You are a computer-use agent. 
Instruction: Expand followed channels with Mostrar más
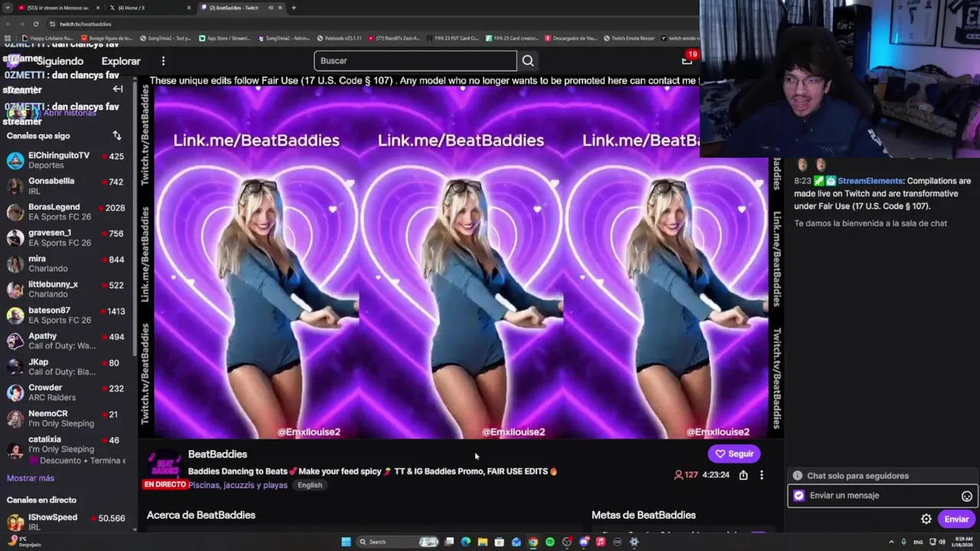click(x=31, y=478)
